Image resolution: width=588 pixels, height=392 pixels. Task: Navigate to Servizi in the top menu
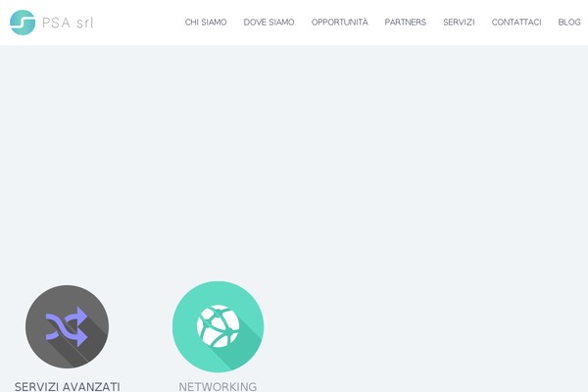459,23
